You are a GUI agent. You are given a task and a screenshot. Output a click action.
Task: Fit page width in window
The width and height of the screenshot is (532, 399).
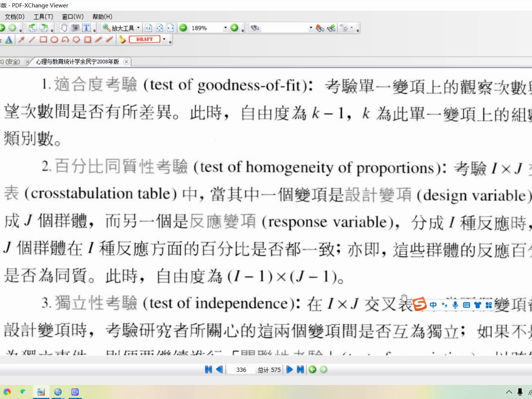pos(171,28)
